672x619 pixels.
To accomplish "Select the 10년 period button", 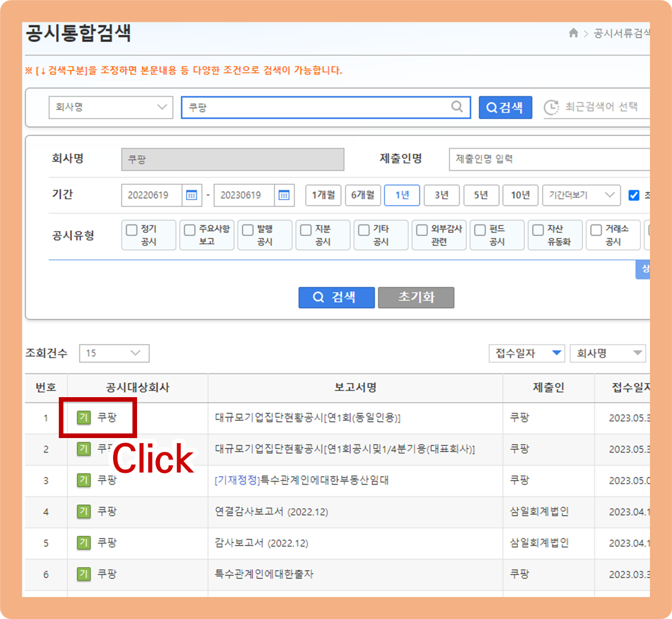I will coord(520,195).
